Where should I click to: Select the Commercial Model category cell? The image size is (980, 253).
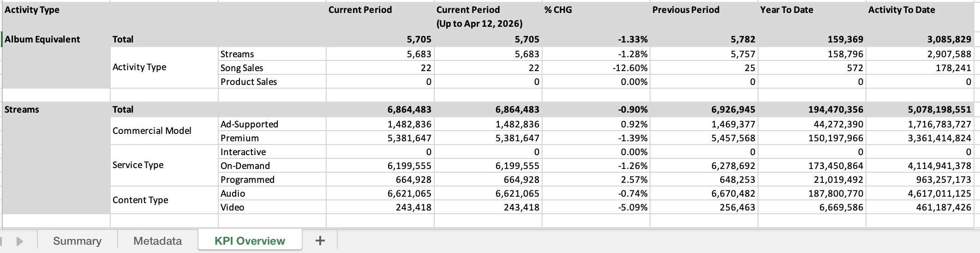[152, 131]
